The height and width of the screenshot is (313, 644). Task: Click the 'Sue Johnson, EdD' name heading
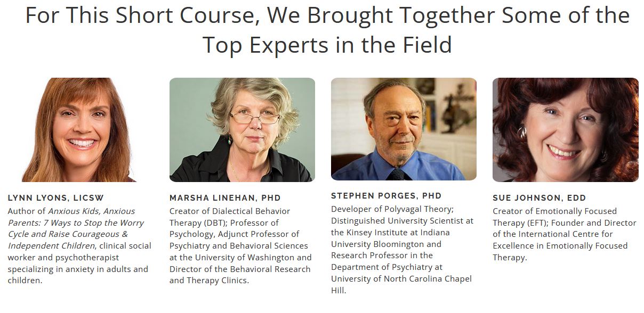[x=539, y=198]
